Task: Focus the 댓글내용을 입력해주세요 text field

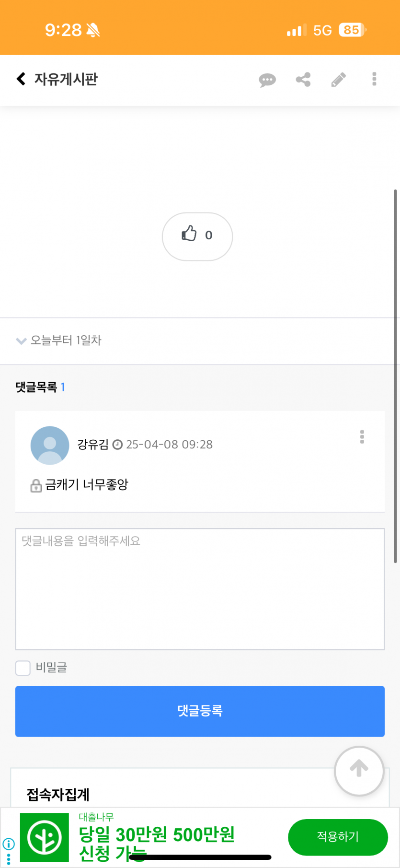Action: [x=200, y=589]
